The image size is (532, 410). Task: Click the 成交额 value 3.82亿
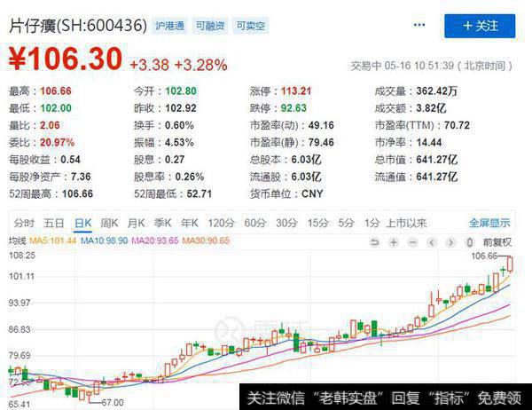(431, 108)
